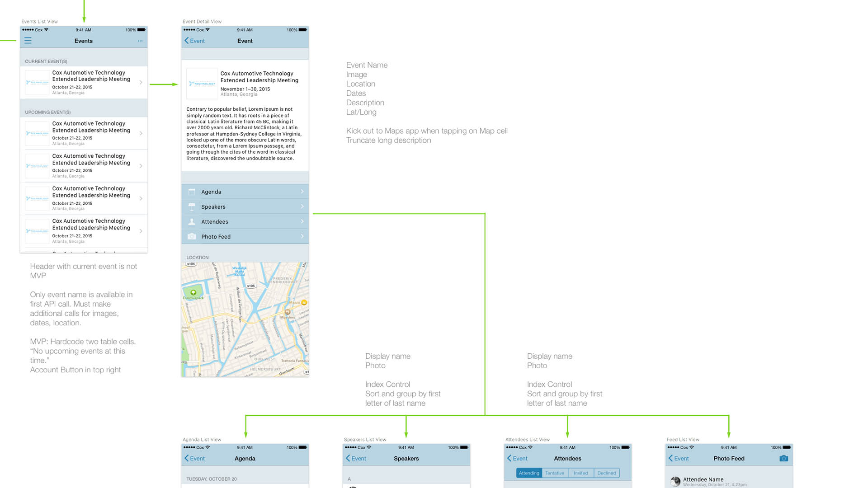
Task: Click the Agenda calendar icon
Action: [192, 192]
